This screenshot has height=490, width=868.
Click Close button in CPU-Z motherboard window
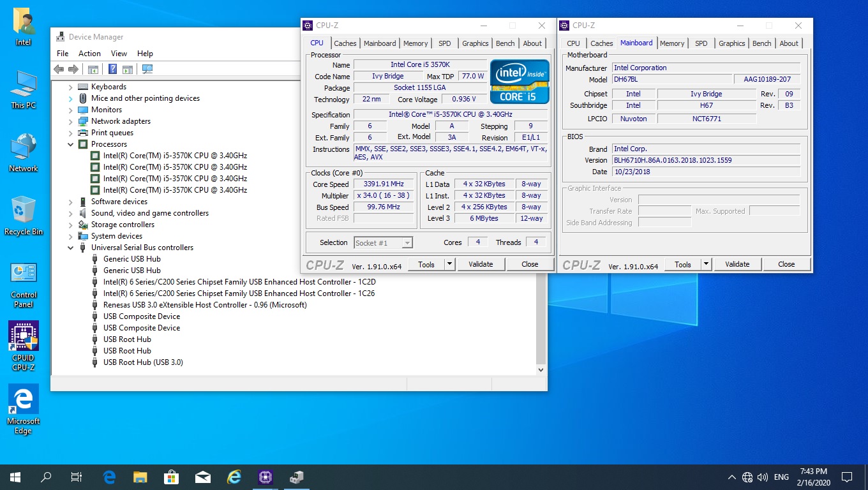[x=786, y=264]
